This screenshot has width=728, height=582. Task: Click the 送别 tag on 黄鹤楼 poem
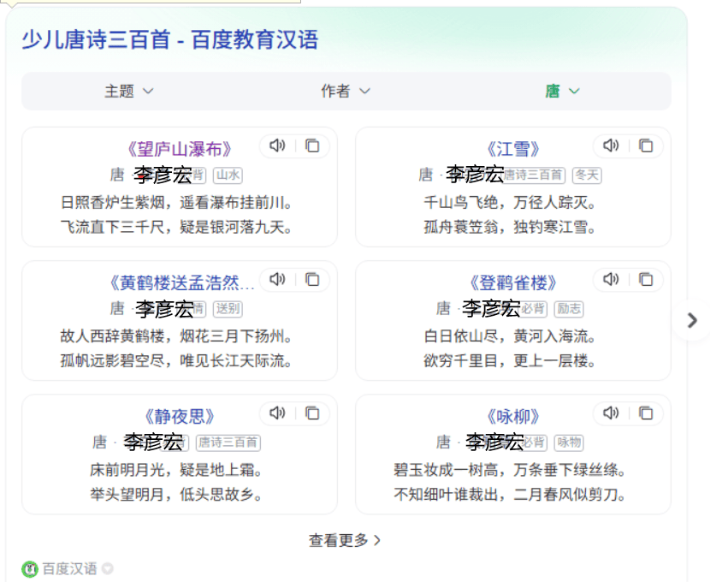coord(228,309)
